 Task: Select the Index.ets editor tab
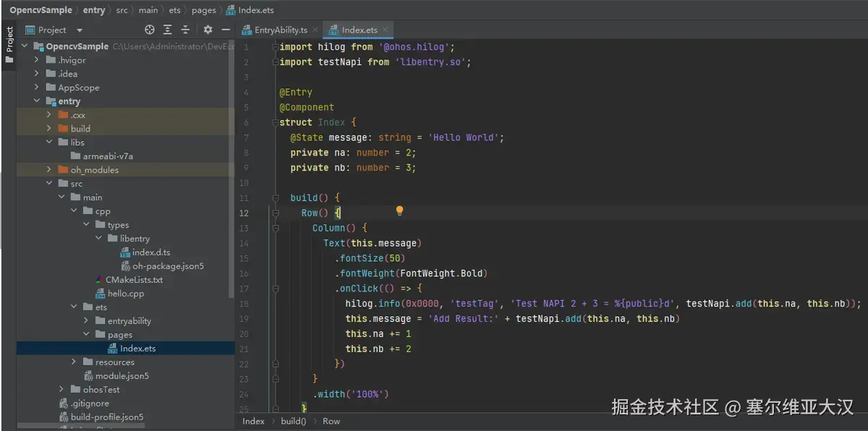tap(359, 30)
